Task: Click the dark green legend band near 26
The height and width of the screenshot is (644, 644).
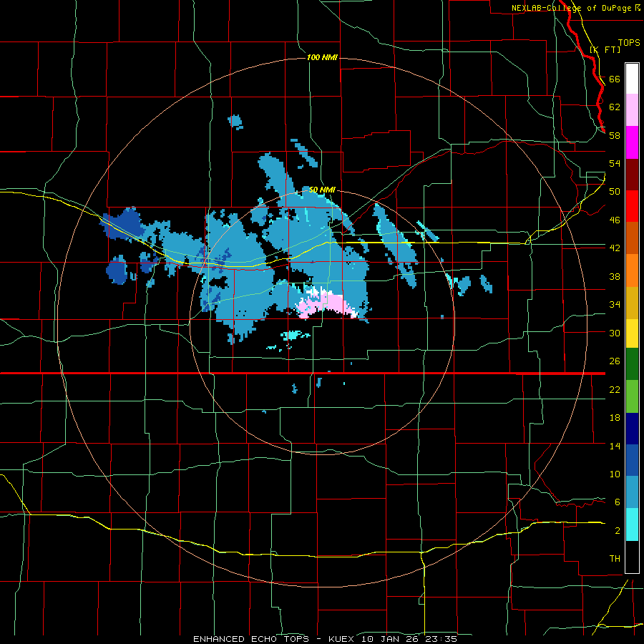Action: point(632,364)
